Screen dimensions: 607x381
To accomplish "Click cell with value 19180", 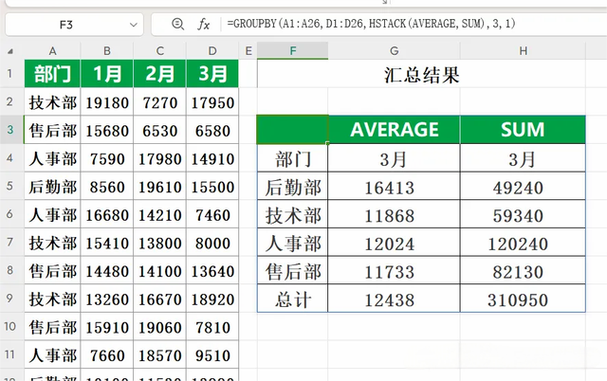I will 107,102.
